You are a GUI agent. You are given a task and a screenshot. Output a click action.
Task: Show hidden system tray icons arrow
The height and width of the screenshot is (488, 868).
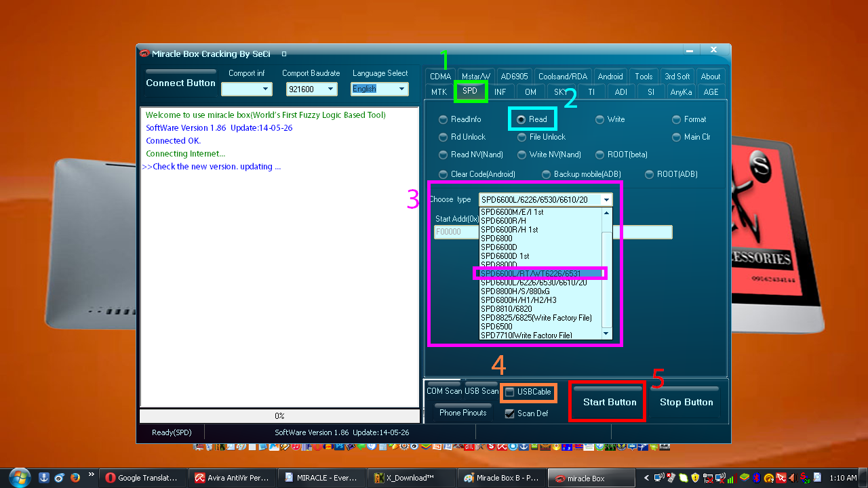(646, 478)
